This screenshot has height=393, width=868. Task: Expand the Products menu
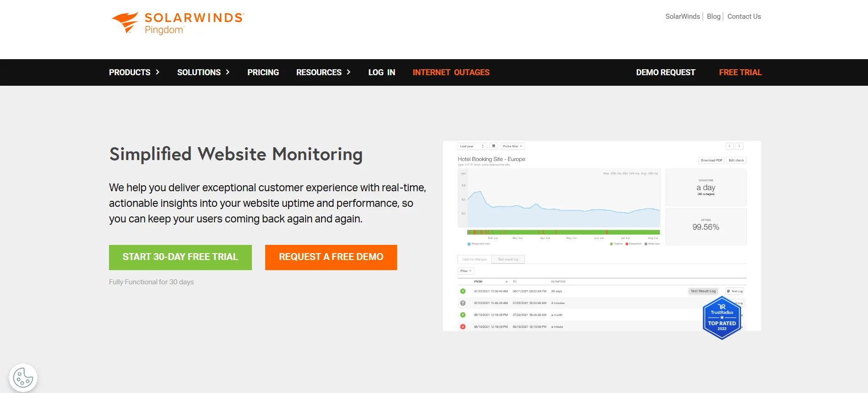[x=134, y=72]
